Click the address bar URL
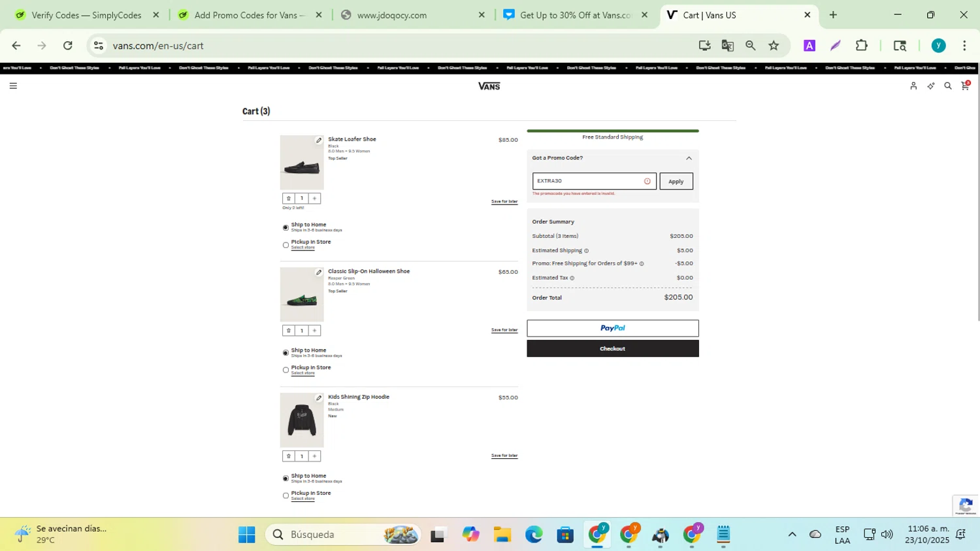The height and width of the screenshot is (551, 980). (x=158, y=46)
